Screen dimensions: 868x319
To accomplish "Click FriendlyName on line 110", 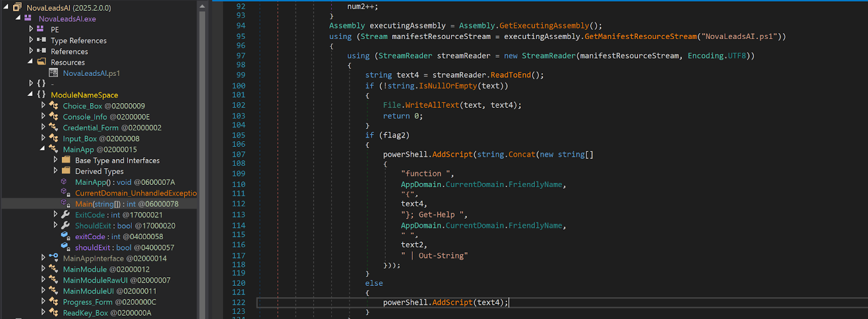I will coord(535,184).
